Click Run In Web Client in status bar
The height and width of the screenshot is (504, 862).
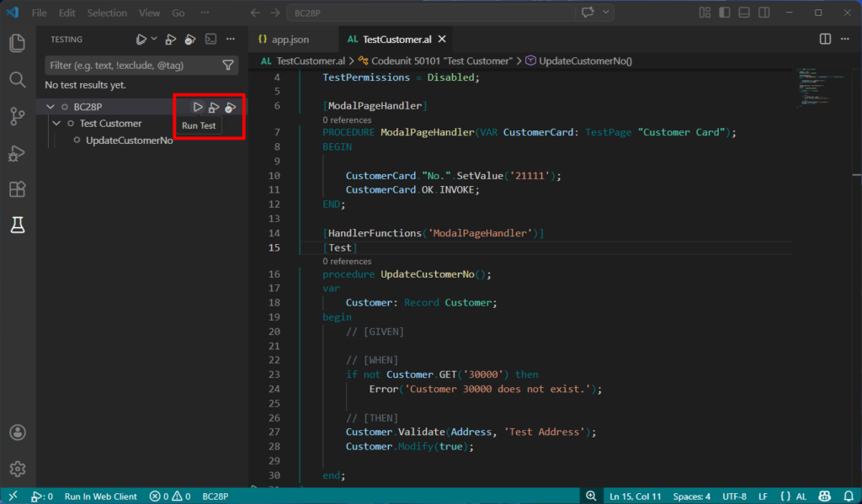coord(100,496)
